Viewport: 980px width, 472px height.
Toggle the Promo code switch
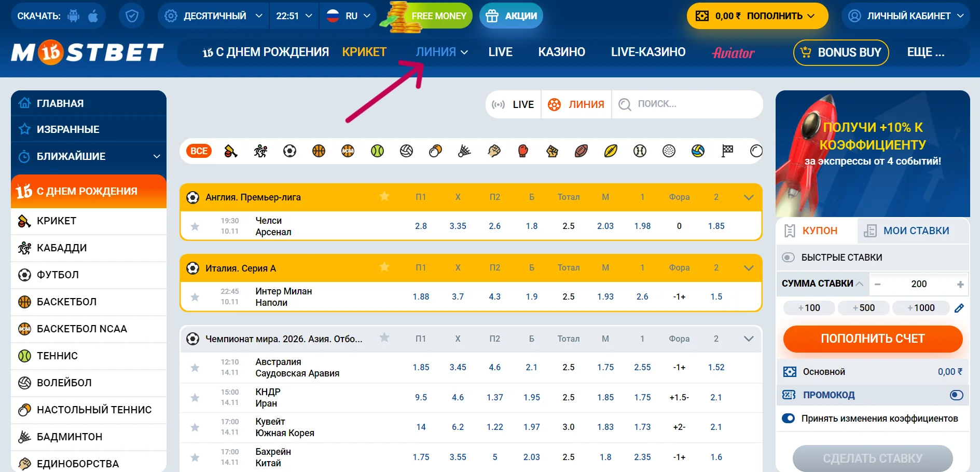click(x=956, y=395)
